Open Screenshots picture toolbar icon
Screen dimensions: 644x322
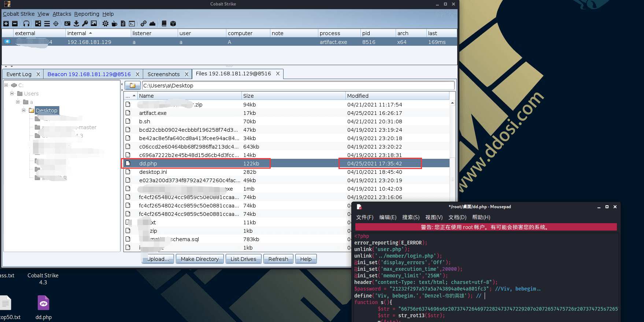coord(94,23)
